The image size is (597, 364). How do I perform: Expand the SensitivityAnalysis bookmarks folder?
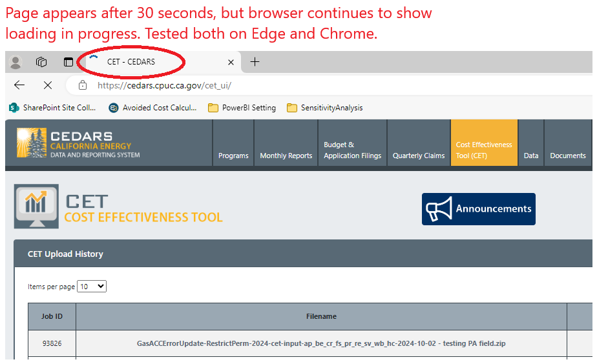[325, 108]
